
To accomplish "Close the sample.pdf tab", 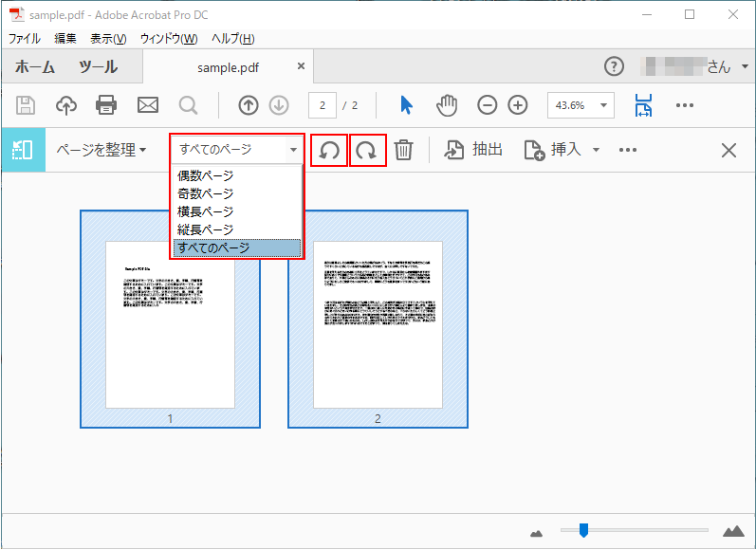I will point(301,66).
